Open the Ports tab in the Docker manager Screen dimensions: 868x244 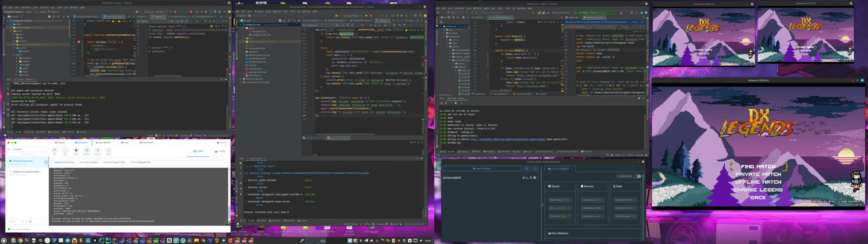point(125,143)
